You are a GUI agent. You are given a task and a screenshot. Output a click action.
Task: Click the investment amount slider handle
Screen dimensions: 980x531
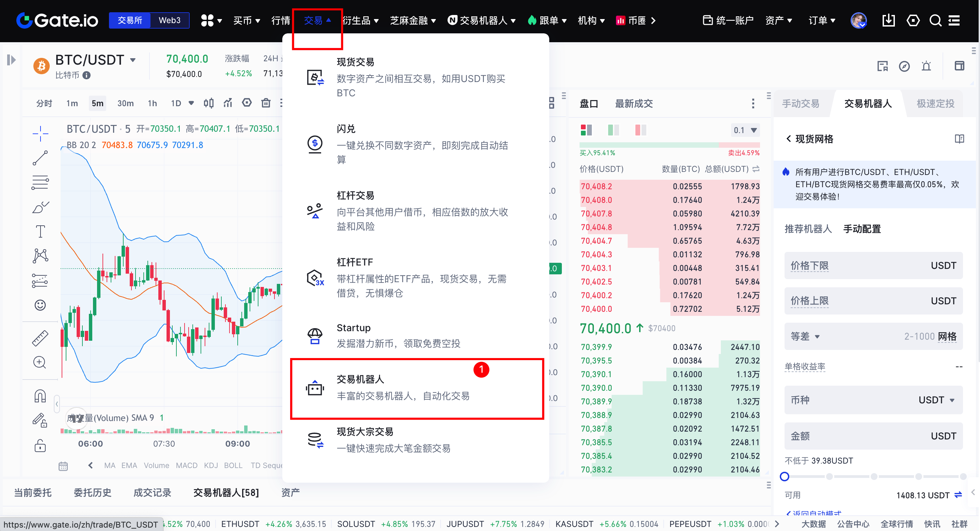[785, 476]
